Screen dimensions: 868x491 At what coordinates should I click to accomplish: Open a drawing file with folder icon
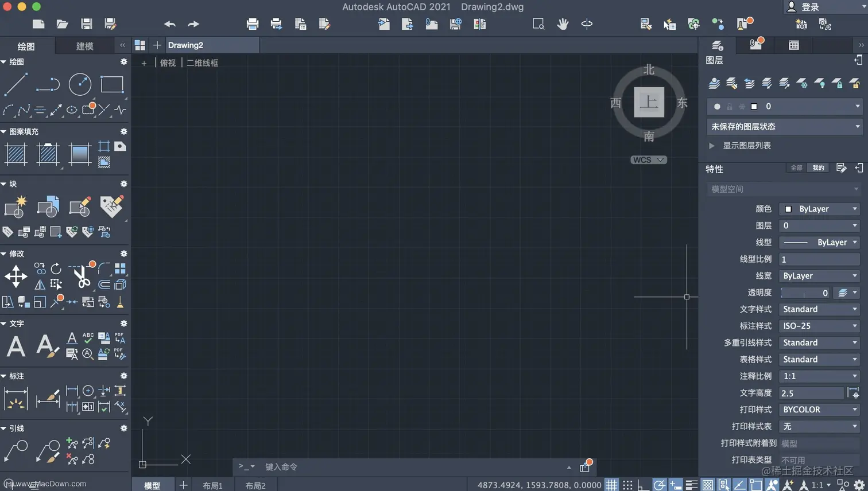(62, 24)
